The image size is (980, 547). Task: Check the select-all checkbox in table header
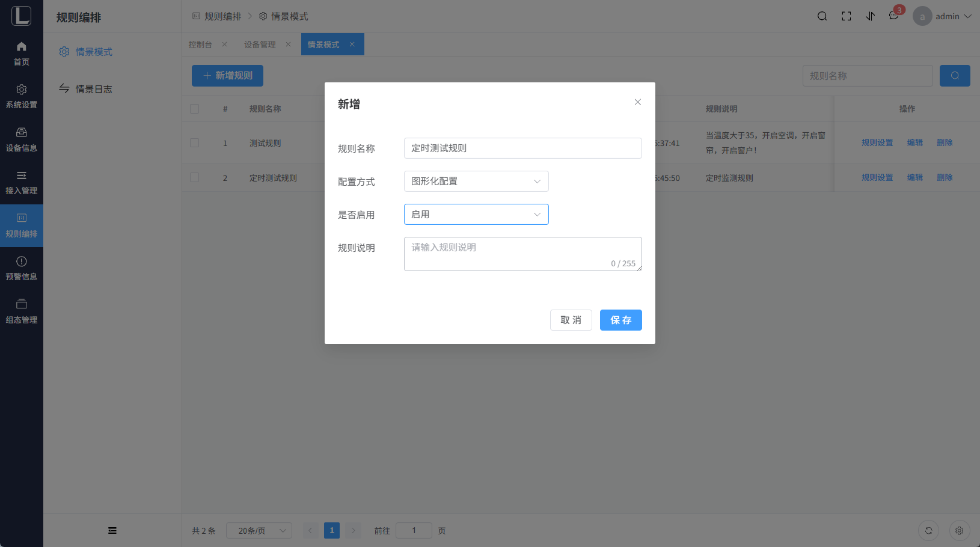(x=194, y=109)
